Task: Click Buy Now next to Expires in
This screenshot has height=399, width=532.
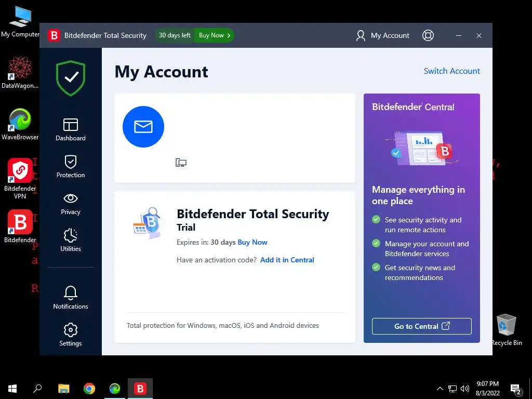Action: tap(252, 242)
